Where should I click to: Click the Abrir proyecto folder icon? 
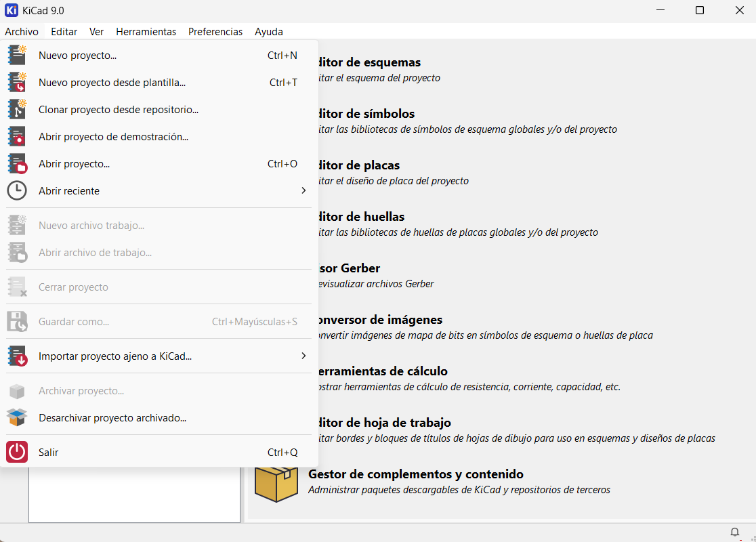[17, 164]
